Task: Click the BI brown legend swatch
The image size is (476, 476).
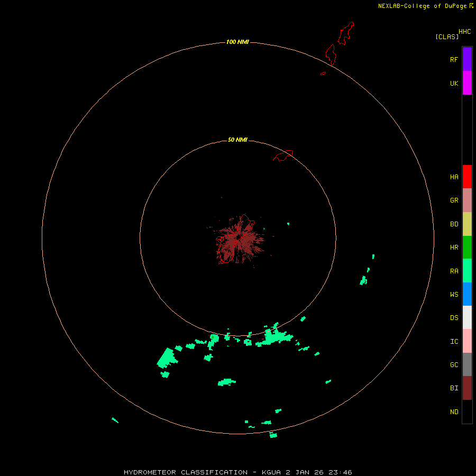Action: 467,388
